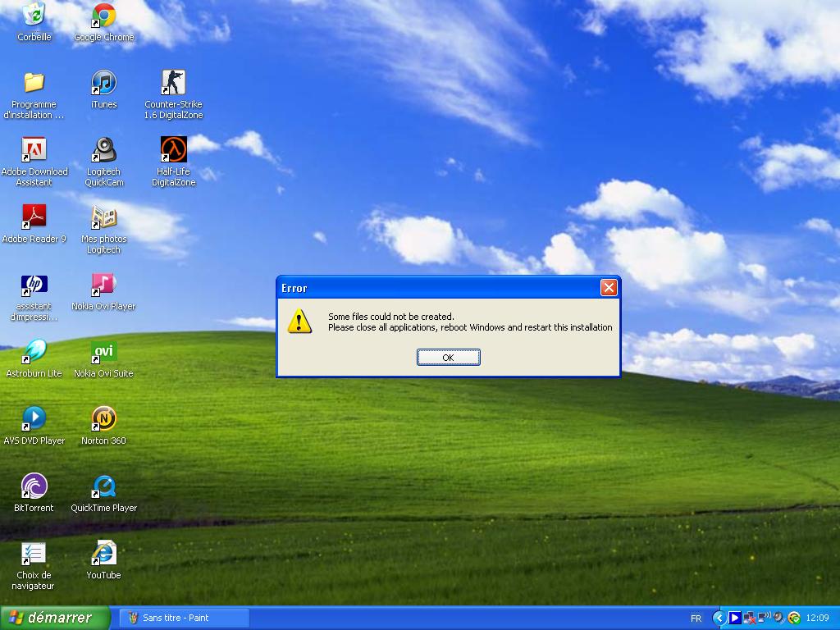
Task: Select the Counter-Strike 1.6 DigitalZone shortcut
Action: tap(174, 95)
